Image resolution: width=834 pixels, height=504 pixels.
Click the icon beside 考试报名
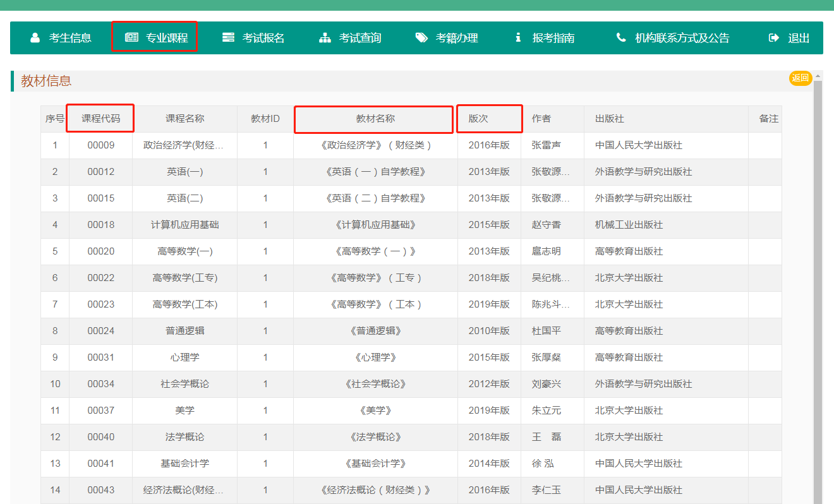(x=228, y=38)
